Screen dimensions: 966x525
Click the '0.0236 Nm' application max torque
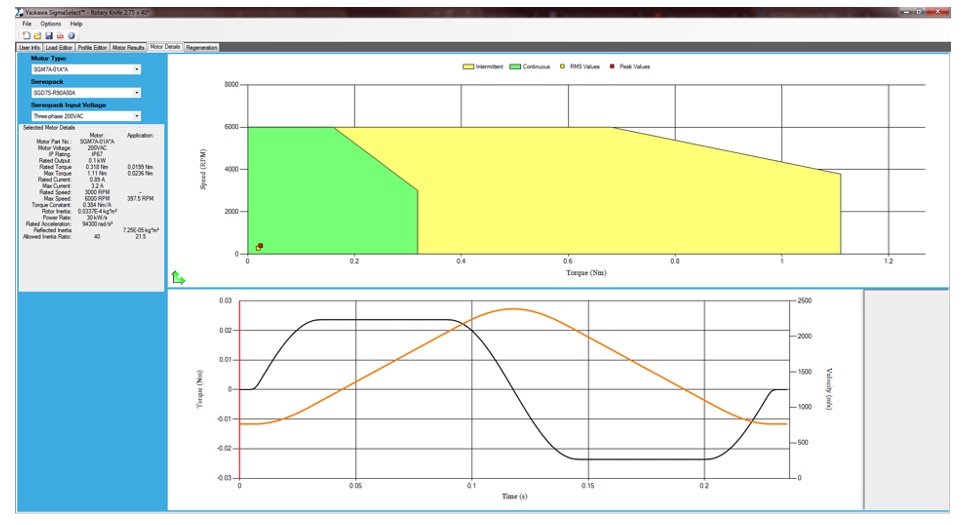click(140, 174)
